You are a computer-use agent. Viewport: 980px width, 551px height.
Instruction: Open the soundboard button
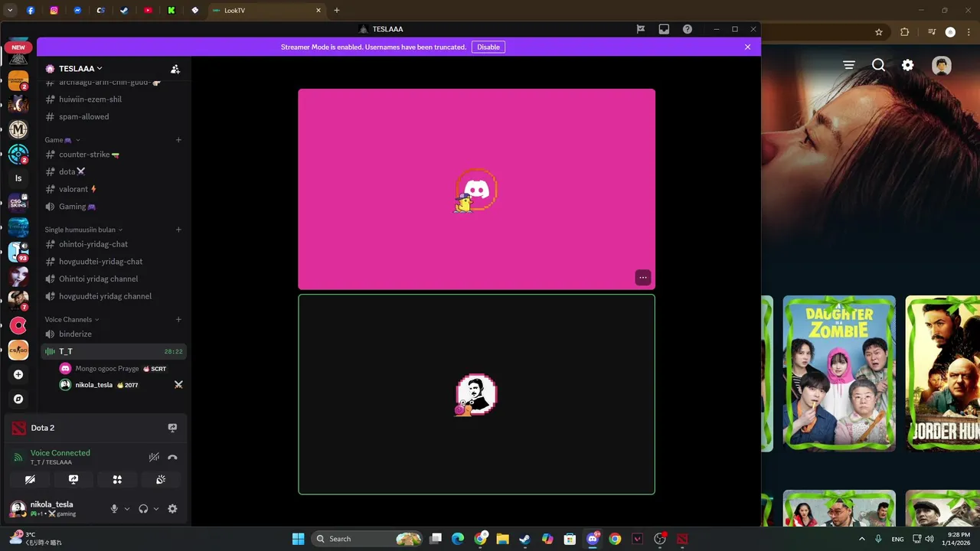(161, 479)
